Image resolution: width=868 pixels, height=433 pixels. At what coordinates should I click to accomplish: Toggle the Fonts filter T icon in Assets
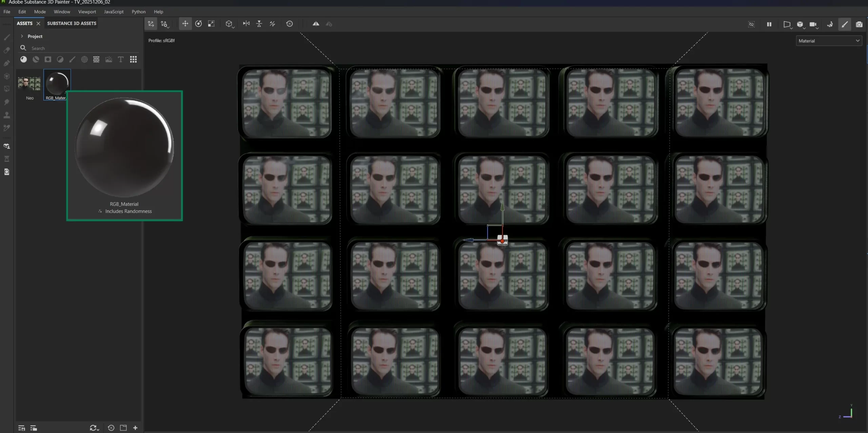coord(120,59)
